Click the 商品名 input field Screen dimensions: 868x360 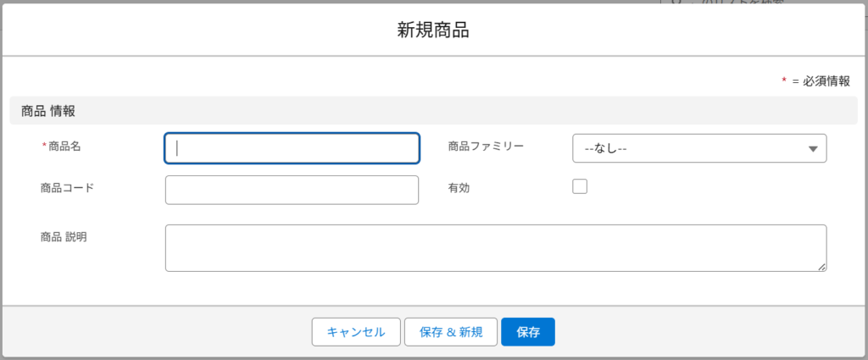(x=292, y=148)
